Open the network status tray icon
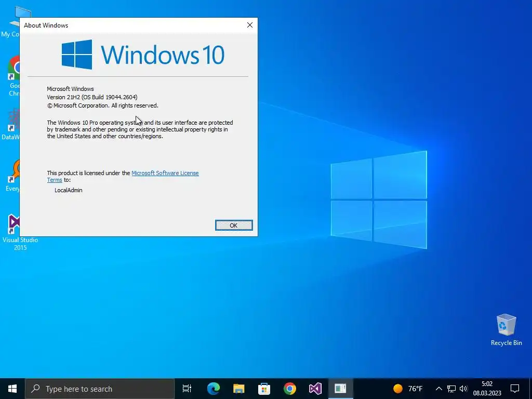Viewport: 532px width, 399px height. (x=451, y=389)
